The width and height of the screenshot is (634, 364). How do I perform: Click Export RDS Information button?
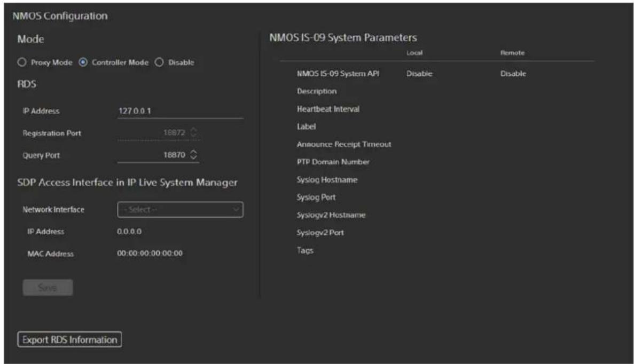point(69,340)
